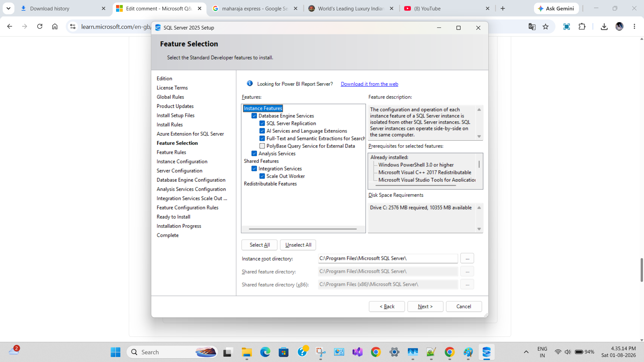Open the SQL Server Setup taskbar icon
644x362 pixels.
(x=487, y=352)
